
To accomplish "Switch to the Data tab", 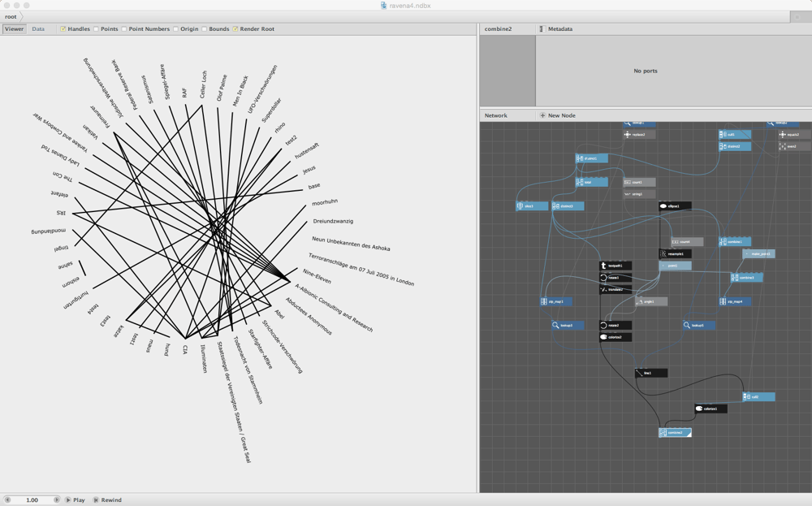I will pyautogui.click(x=38, y=29).
